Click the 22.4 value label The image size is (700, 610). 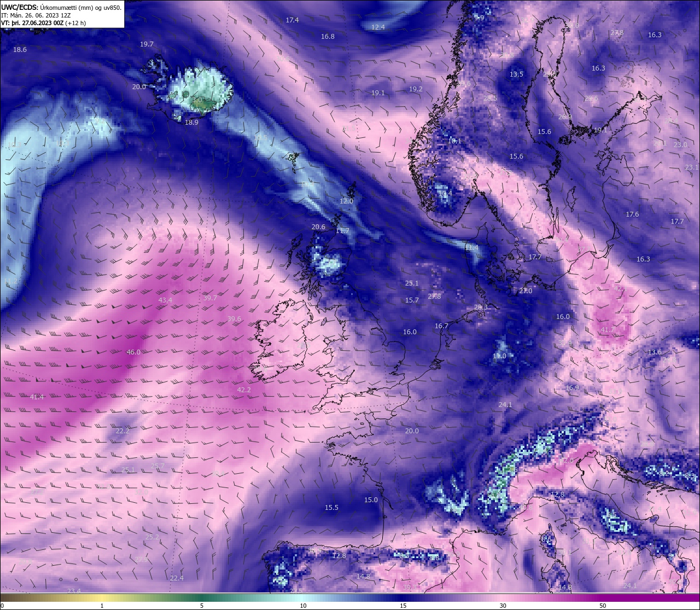pyautogui.click(x=177, y=578)
